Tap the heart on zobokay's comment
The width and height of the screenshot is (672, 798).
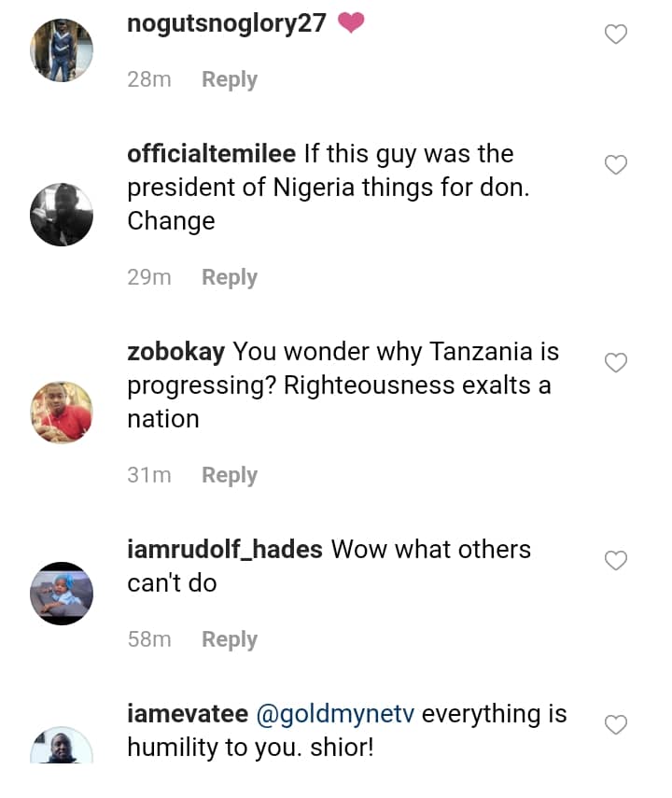click(x=616, y=363)
